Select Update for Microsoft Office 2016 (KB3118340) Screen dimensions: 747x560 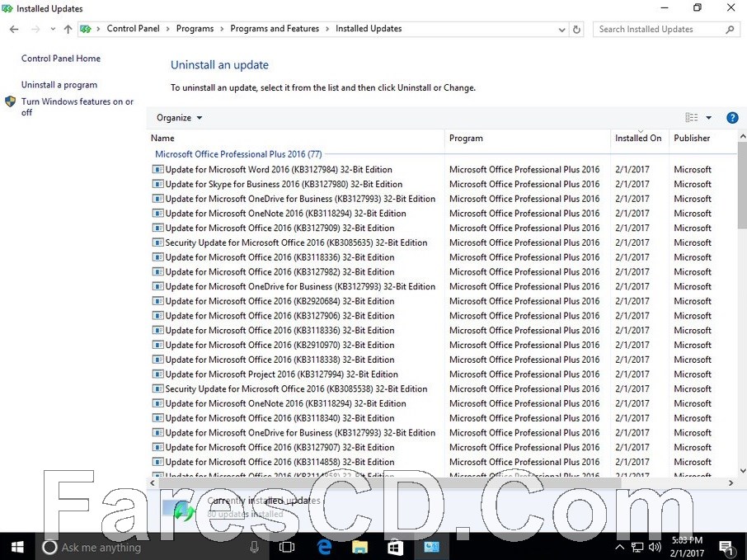(280, 418)
